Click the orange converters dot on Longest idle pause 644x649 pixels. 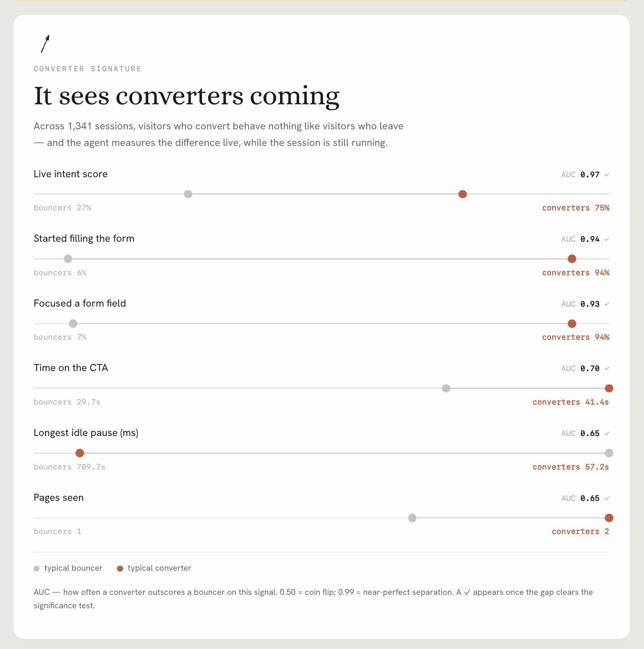(80, 453)
